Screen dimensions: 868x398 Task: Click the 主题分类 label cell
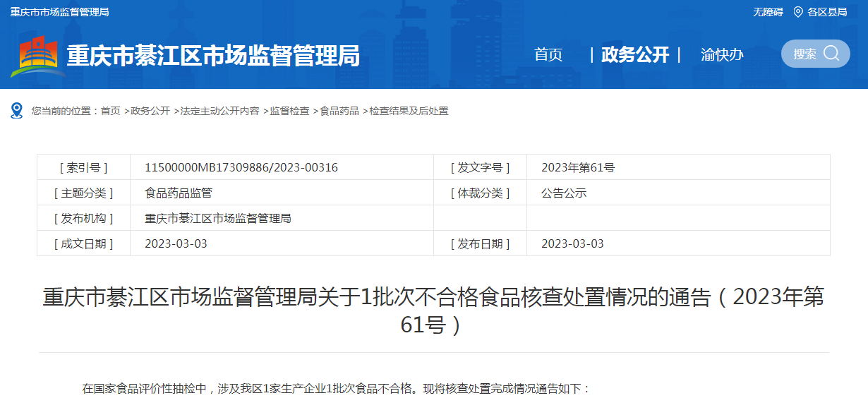point(84,193)
